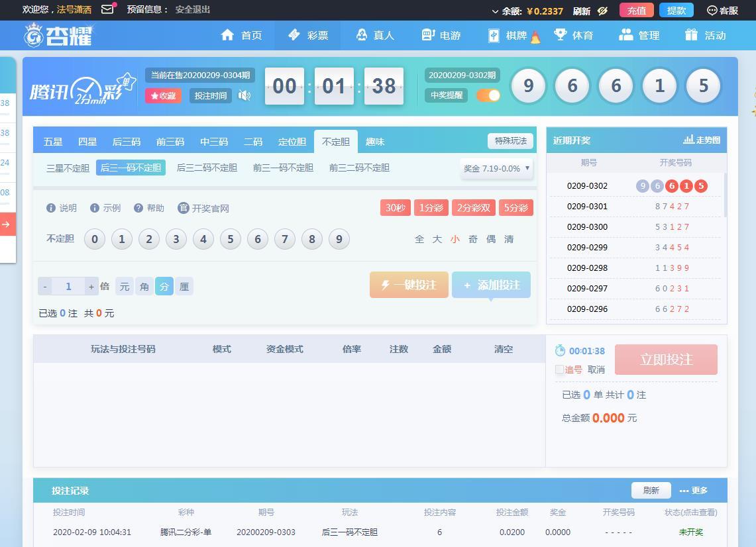Image resolution: width=756 pixels, height=547 pixels.
Task: Choose 前三二码不定胆 play type
Action: pyautogui.click(x=359, y=168)
